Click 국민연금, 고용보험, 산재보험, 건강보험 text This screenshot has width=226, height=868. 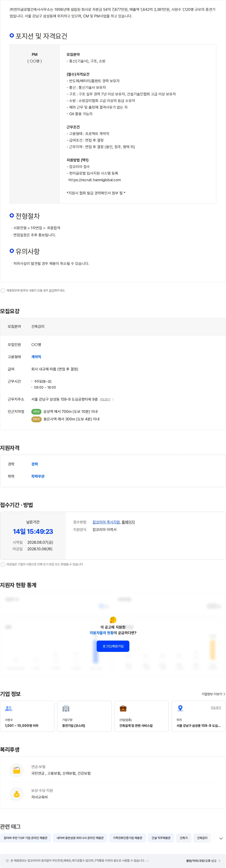pos(61,773)
